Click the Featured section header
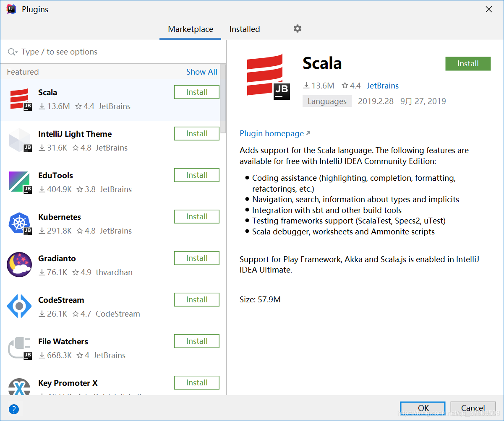The image size is (504, 421). coord(23,72)
